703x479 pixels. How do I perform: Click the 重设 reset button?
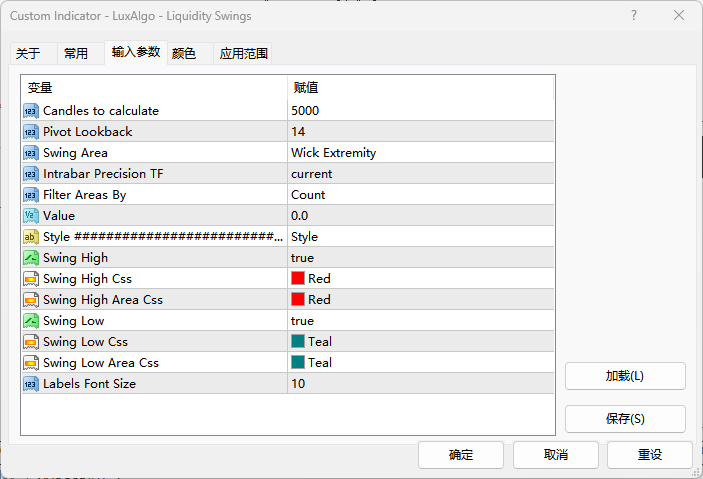point(650,455)
